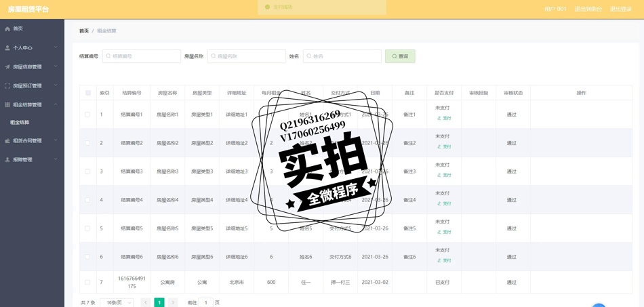This screenshot has height=307, width=644.
Task: Open the 租金结算 submenu item
Action: pyautogui.click(x=20, y=123)
